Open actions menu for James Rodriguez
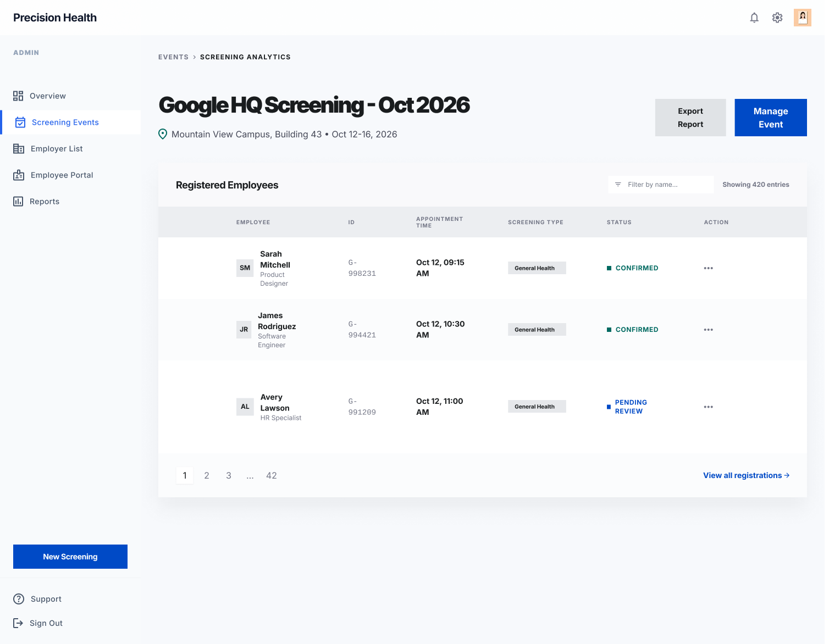Image resolution: width=829 pixels, height=644 pixels. coord(708,330)
